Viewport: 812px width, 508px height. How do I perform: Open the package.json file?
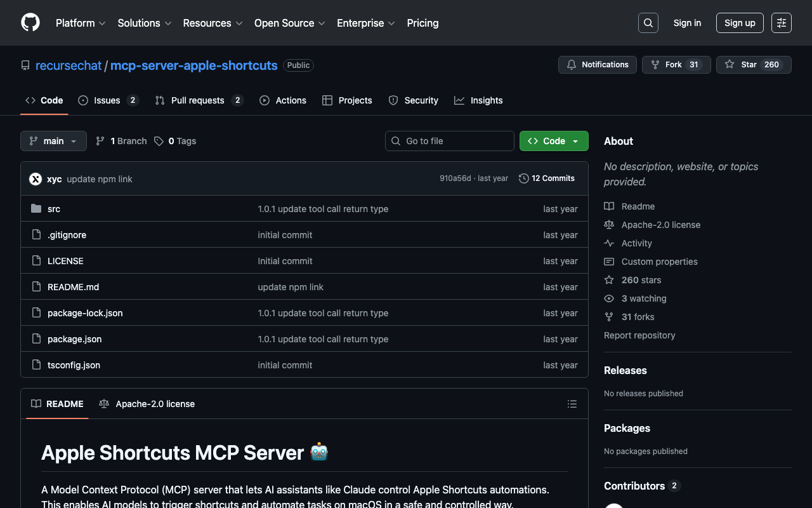click(74, 339)
